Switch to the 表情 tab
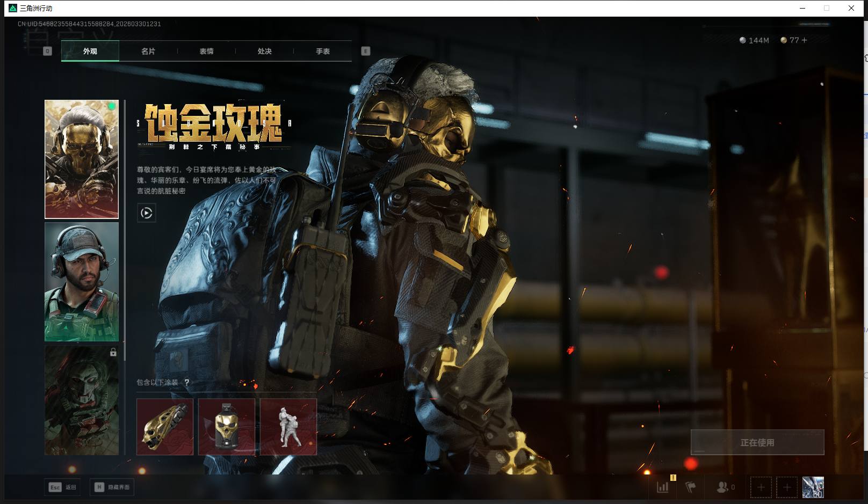Viewport: 868px width, 504px height. pos(206,52)
